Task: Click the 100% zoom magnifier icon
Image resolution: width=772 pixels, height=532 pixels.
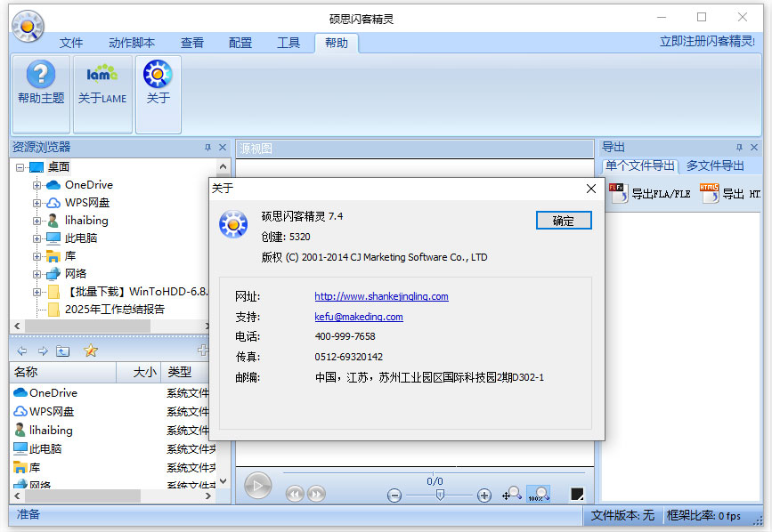Action: tap(539, 493)
